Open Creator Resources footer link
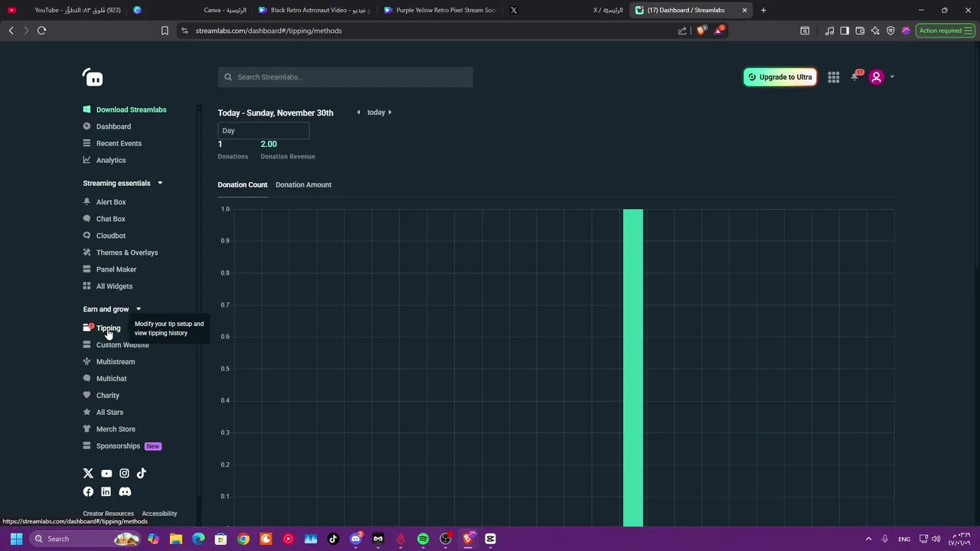Screen dimensions: 980x551 coord(108,514)
